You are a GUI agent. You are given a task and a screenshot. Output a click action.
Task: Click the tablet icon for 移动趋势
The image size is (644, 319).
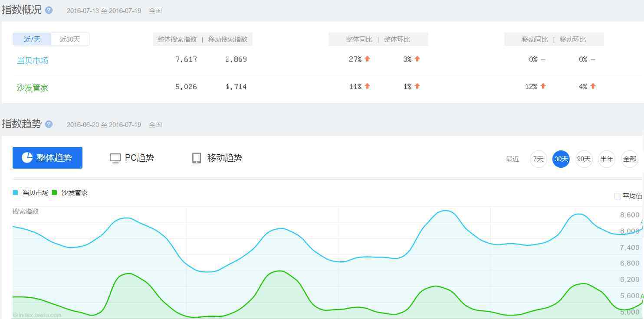(x=197, y=158)
